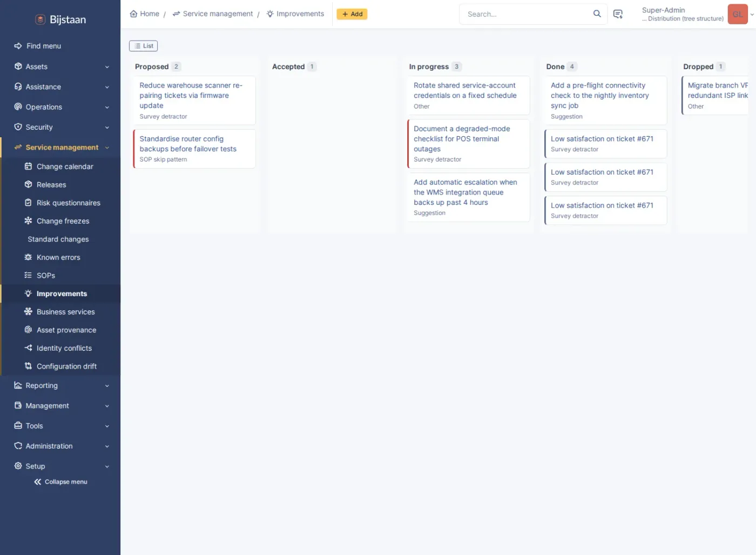Screen dimensions: 756x555
Task: Click the yellow Add button
Action: (352, 14)
